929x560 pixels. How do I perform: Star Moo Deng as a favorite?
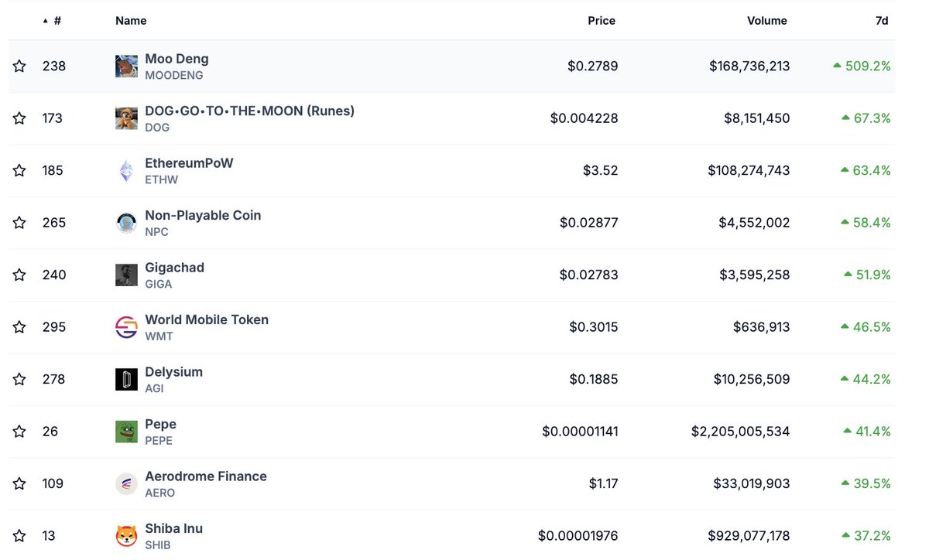point(19,67)
